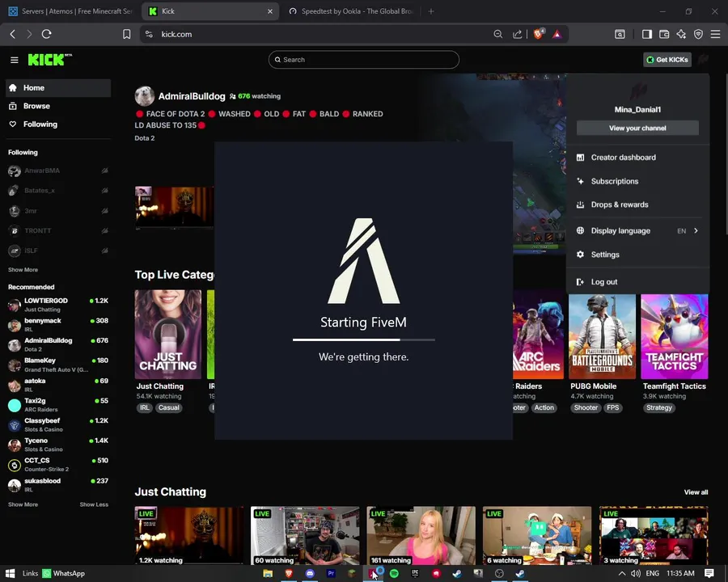Open the Kick hamburger sidebar menu
The height and width of the screenshot is (582, 728).
coord(15,60)
